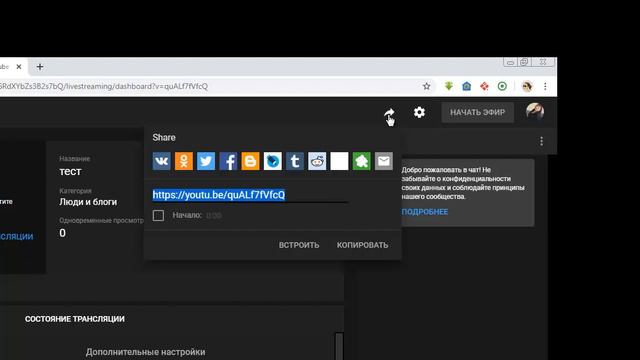Click green download arrow extension
The height and width of the screenshot is (360, 640).
click(449, 86)
